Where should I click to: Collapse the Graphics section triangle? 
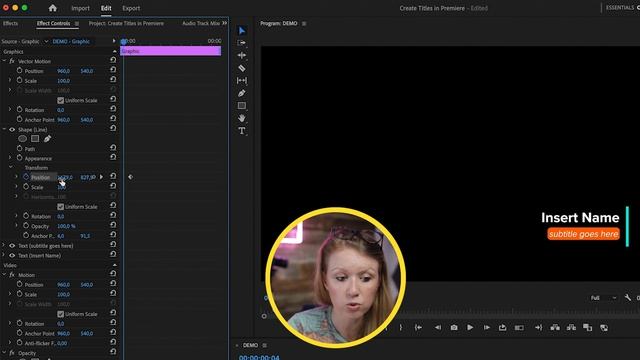(114, 51)
